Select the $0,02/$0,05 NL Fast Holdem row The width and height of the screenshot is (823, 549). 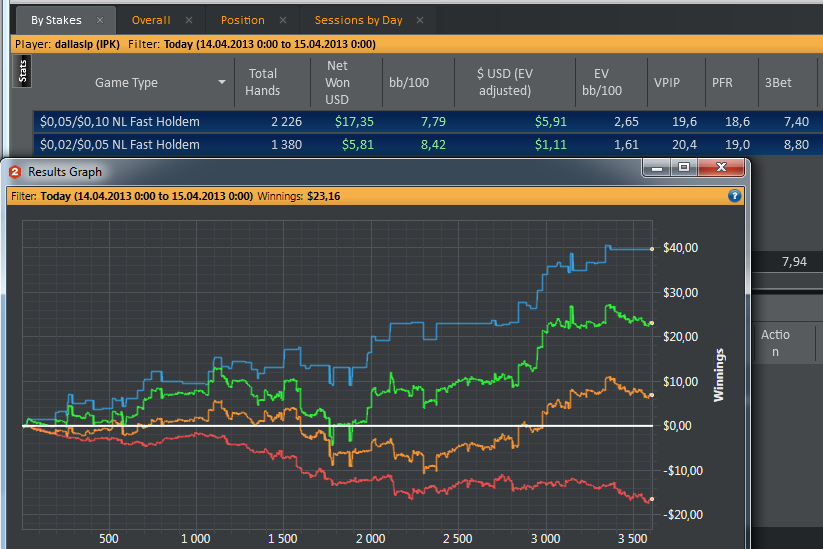(428, 145)
